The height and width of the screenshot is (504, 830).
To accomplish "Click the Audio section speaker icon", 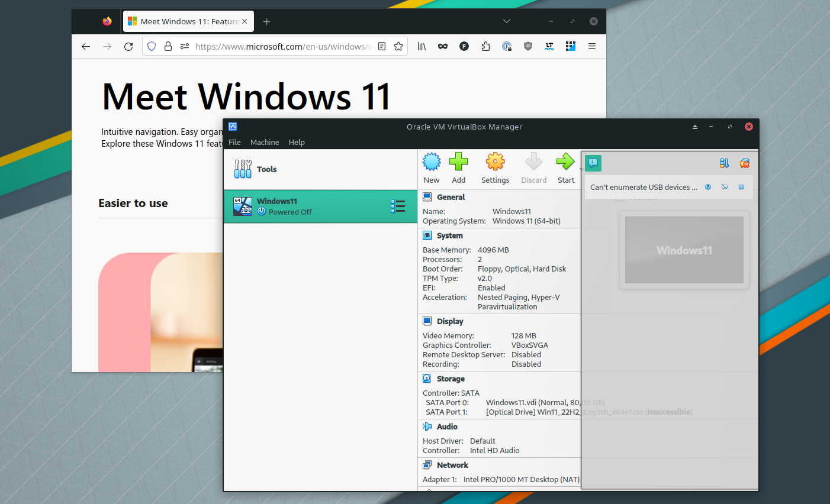I will coord(427,427).
